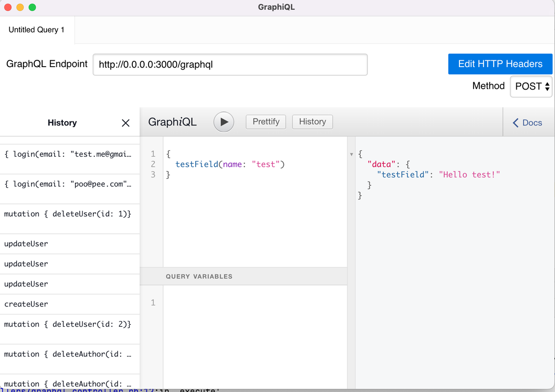Close the History panel with X icon
Image resolution: width=555 pixels, height=392 pixels.
(x=126, y=123)
